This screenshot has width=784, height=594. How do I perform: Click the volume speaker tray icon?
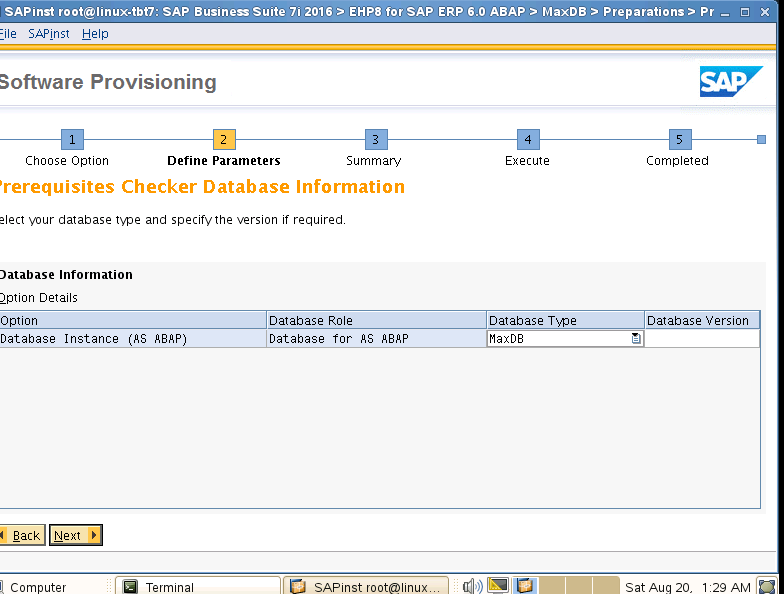[x=472, y=586]
